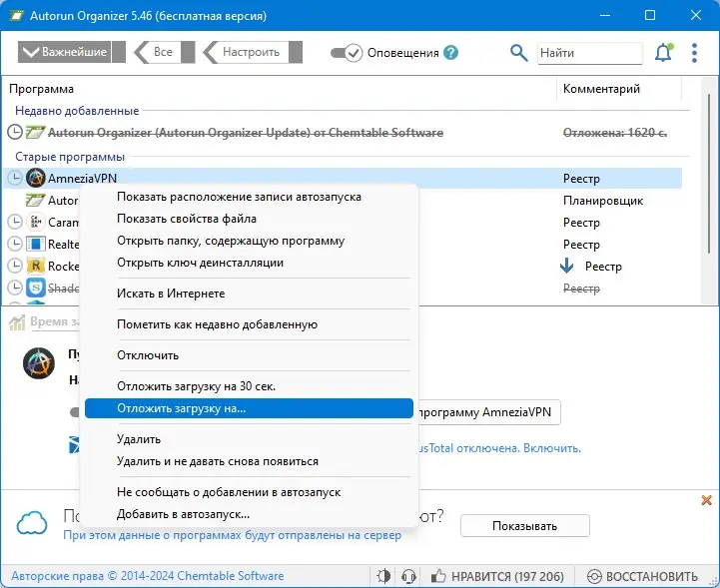The width and height of the screenshot is (720, 588).
Task: Click the cloud icon in bottom banner
Action: coord(32,523)
